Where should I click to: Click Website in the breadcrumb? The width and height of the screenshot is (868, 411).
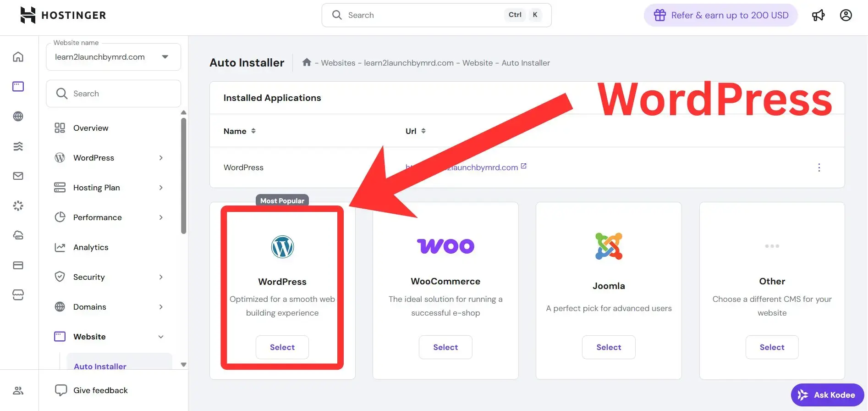pyautogui.click(x=478, y=63)
